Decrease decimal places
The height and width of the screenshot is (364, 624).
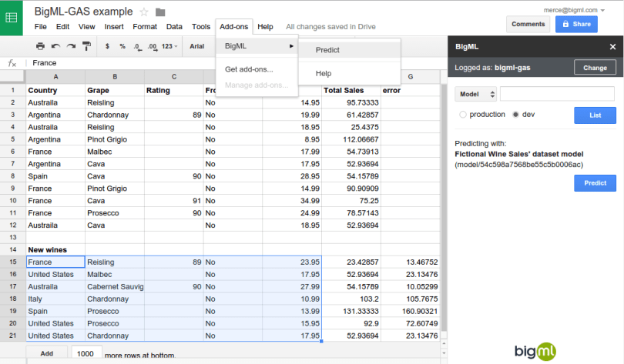point(137,46)
